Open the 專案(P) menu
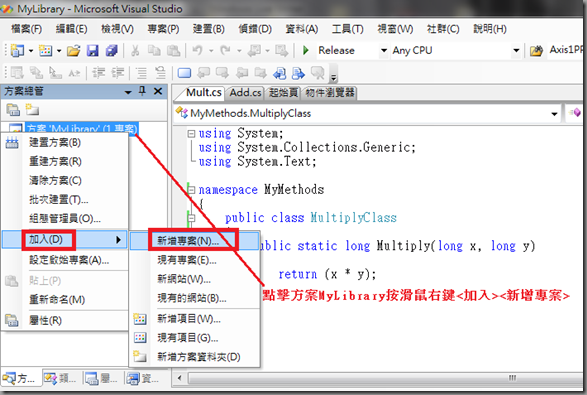Image resolution: width=587 pixels, height=395 pixels. [x=163, y=29]
